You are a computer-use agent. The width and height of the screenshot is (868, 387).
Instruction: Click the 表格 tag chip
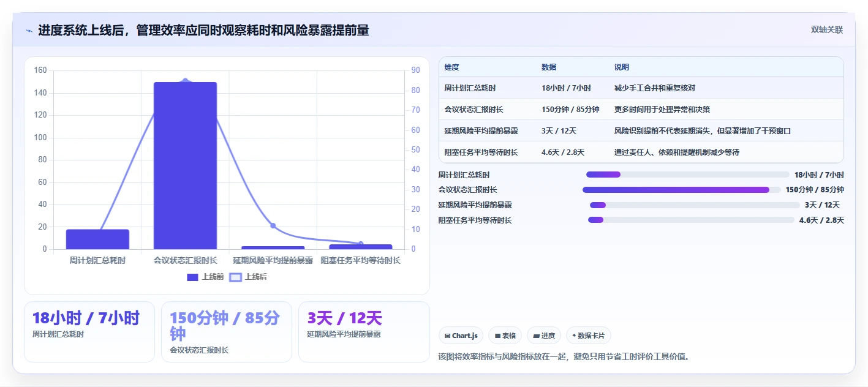[x=505, y=336]
